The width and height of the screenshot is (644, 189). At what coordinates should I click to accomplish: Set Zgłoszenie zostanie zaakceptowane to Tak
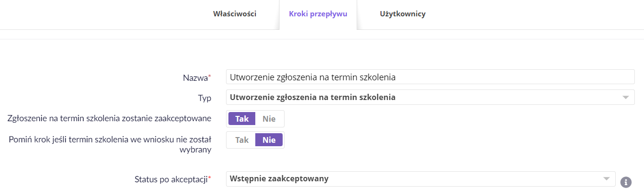[x=242, y=119]
